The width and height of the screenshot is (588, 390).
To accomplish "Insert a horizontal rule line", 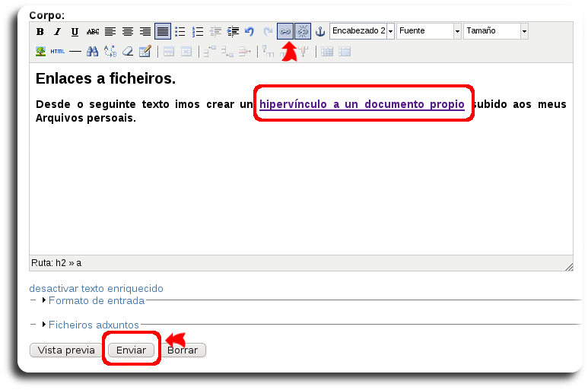I will [x=75, y=52].
